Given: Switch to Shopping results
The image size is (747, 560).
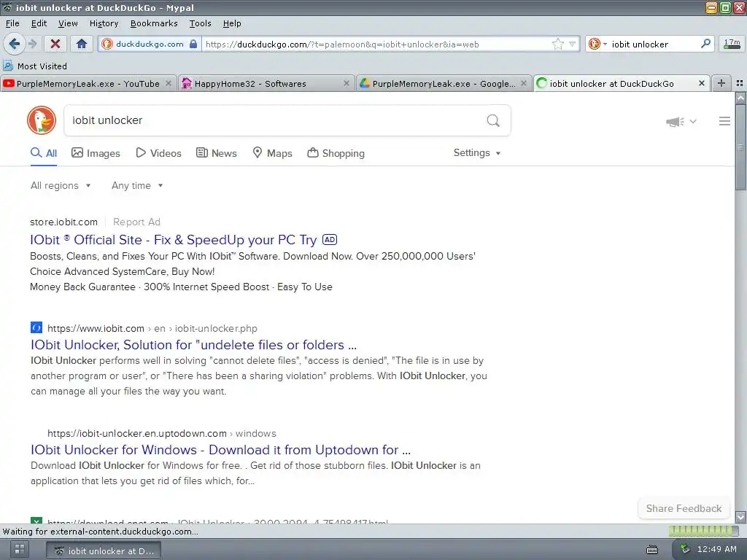Looking at the screenshot, I should 336,153.
